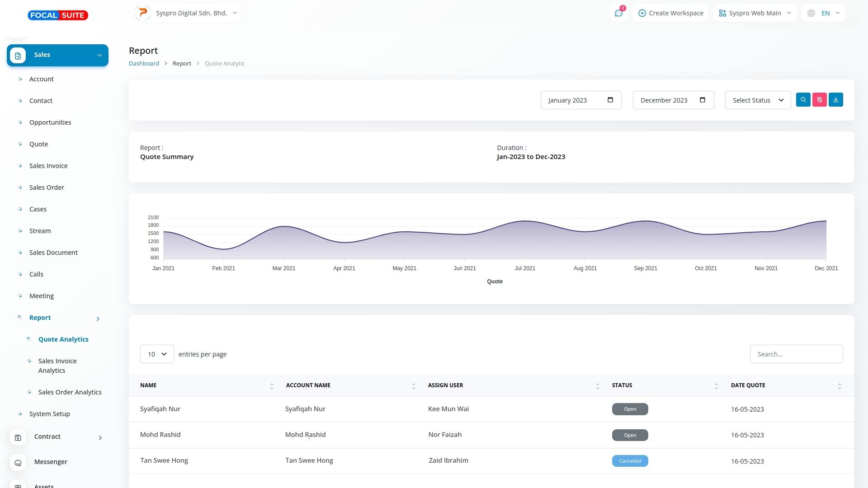This screenshot has height=488, width=868.
Task: Click the blue search filter icon button
Action: (803, 100)
